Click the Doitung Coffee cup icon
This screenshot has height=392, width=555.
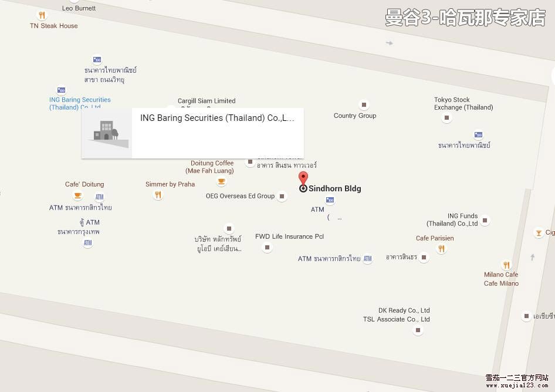coord(222,181)
